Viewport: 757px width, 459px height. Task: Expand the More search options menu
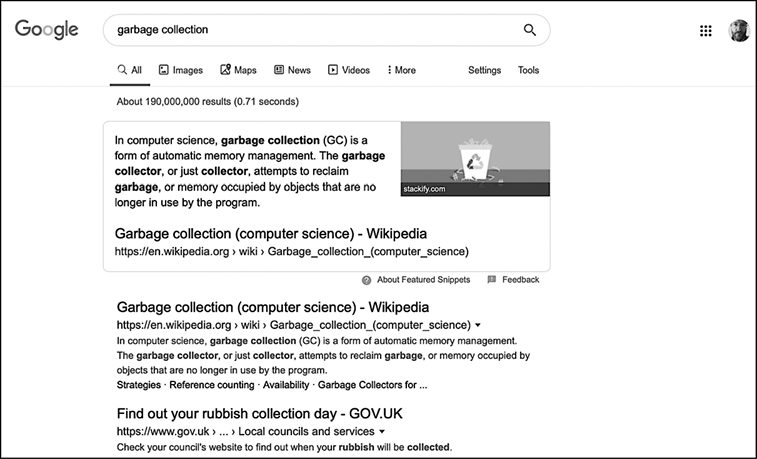401,71
